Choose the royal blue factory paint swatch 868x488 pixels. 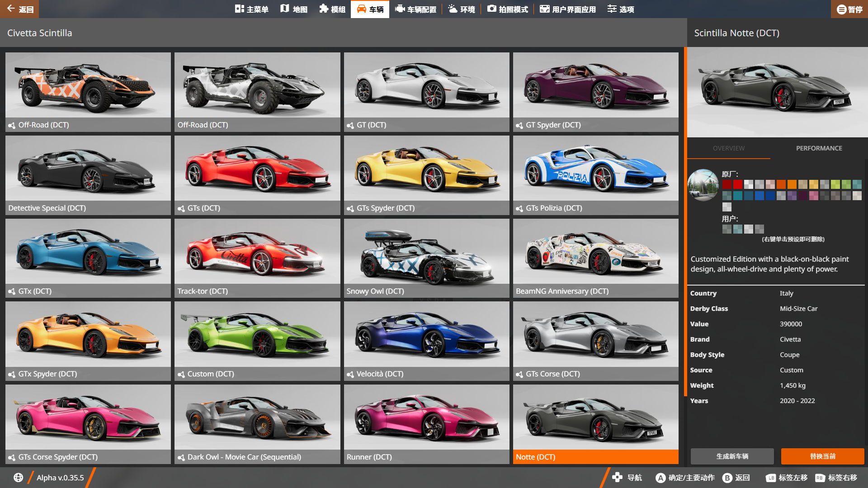point(759,196)
